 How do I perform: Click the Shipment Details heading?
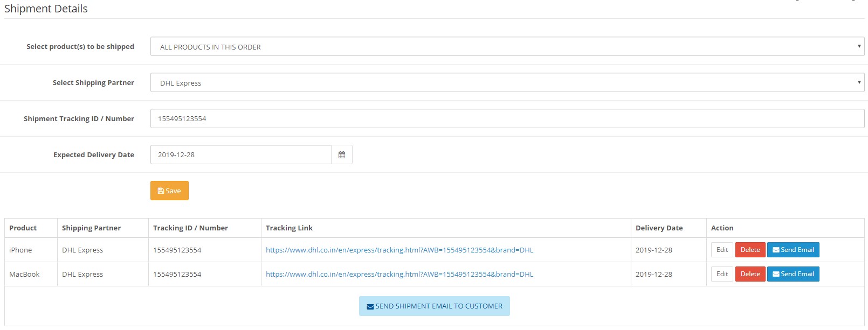click(x=46, y=9)
